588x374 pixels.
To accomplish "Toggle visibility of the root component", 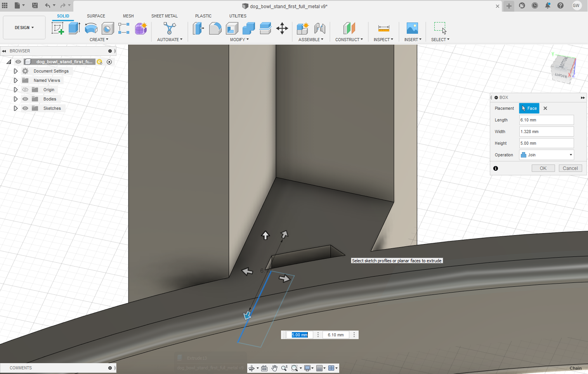I will click(18, 62).
